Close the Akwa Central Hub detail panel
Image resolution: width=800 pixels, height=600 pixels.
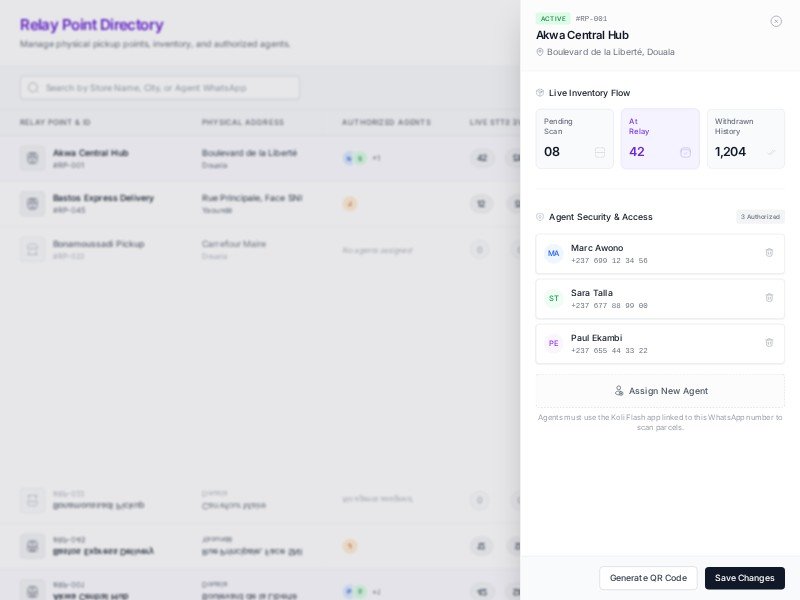(x=777, y=21)
